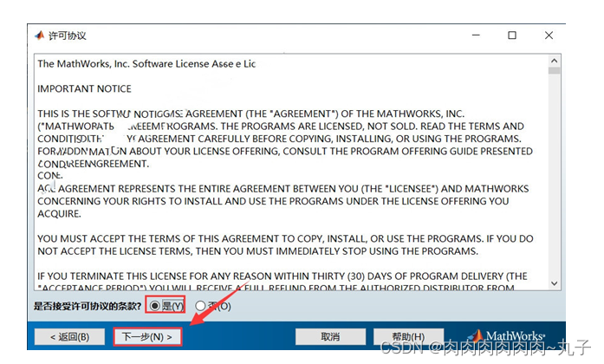The width and height of the screenshot is (604, 364).
Task: Click the scrollbar thumb in the license text
Action: tap(555, 71)
